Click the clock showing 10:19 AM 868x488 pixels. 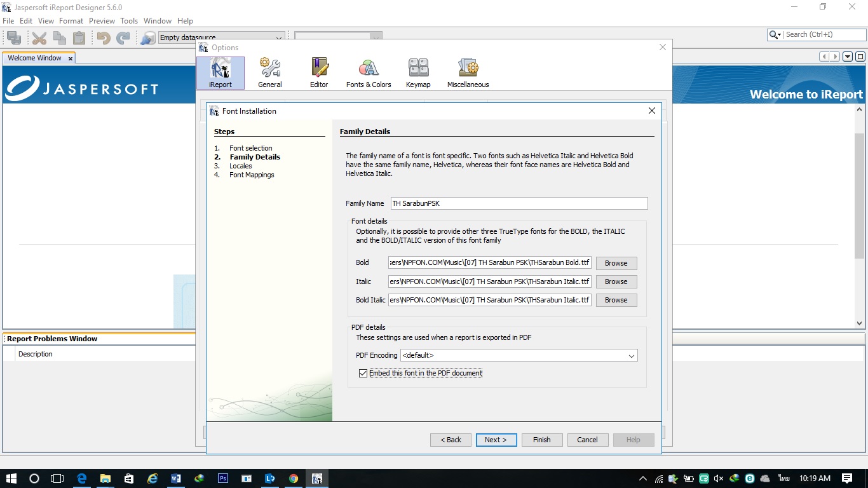coord(815,478)
